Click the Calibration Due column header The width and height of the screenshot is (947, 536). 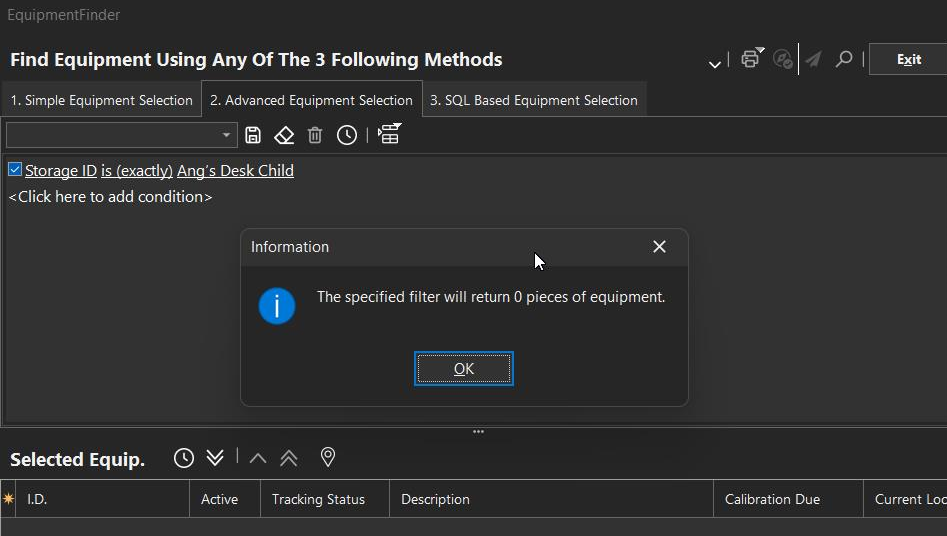pos(772,499)
